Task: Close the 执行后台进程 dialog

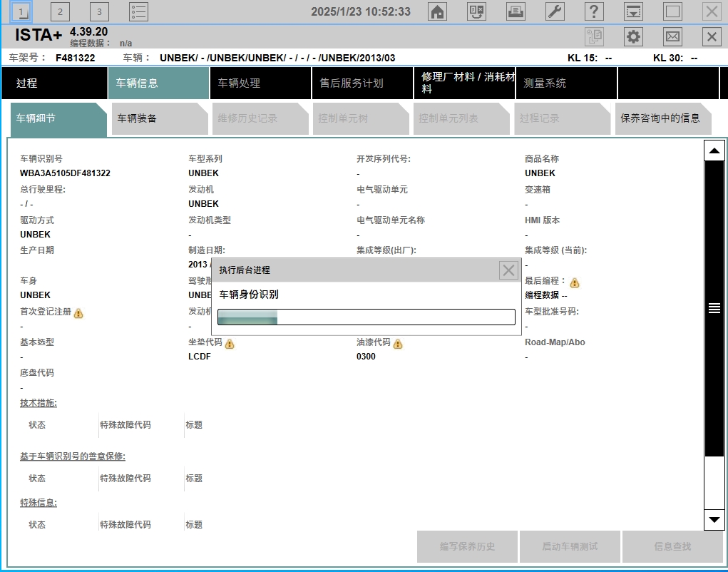Action: click(x=508, y=270)
